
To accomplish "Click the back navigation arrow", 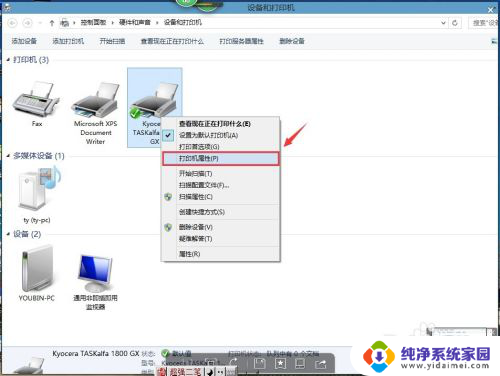I will (x=12, y=23).
